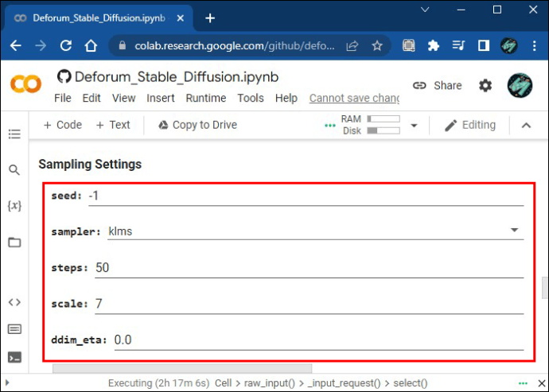Click the notebook title Deforum_Stable_Diffusion.ipynb
Screen dimensions: 549x392
(x=177, y=77)
